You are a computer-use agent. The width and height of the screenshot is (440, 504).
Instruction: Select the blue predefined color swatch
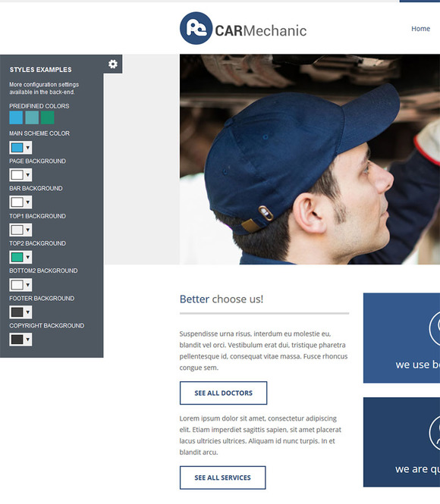pyautogui.click(x=16, y=117)
